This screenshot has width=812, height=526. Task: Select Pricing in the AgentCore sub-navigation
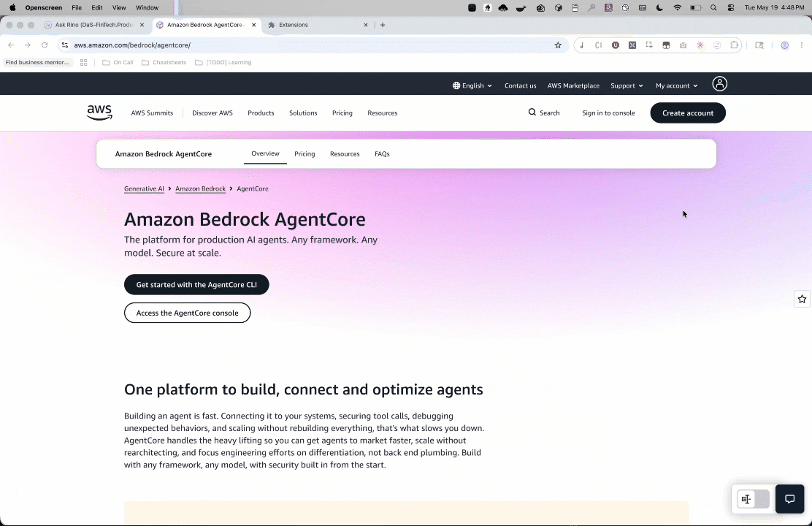304,154
